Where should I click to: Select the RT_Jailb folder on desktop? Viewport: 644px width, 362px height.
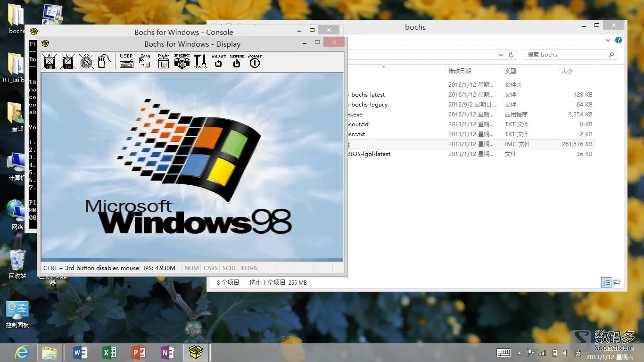tap(14, 67)
